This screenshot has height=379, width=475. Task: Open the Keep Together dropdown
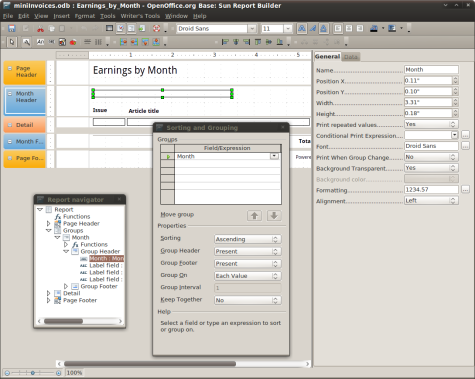pyautogui.click(x=248, y=300)
